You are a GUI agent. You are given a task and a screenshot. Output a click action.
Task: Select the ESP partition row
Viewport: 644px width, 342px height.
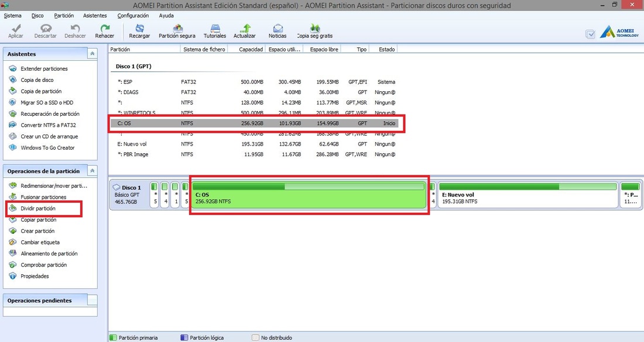point(254,82)
